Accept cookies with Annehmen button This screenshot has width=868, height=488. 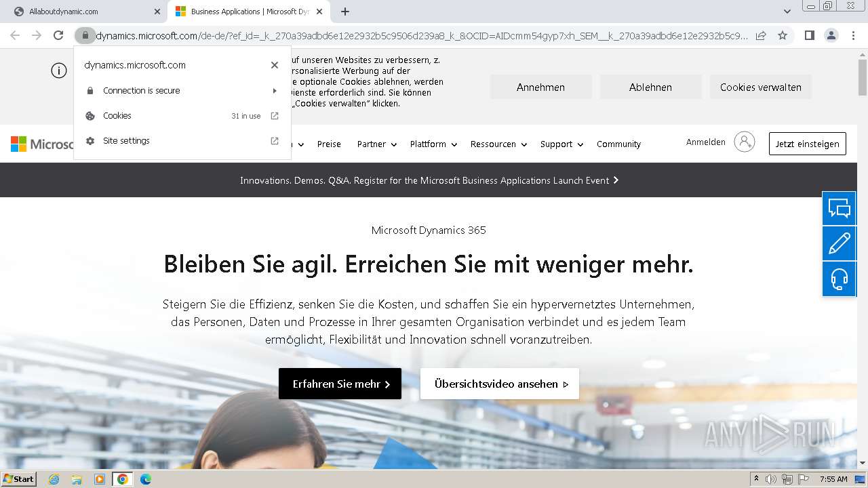point(540,87)
